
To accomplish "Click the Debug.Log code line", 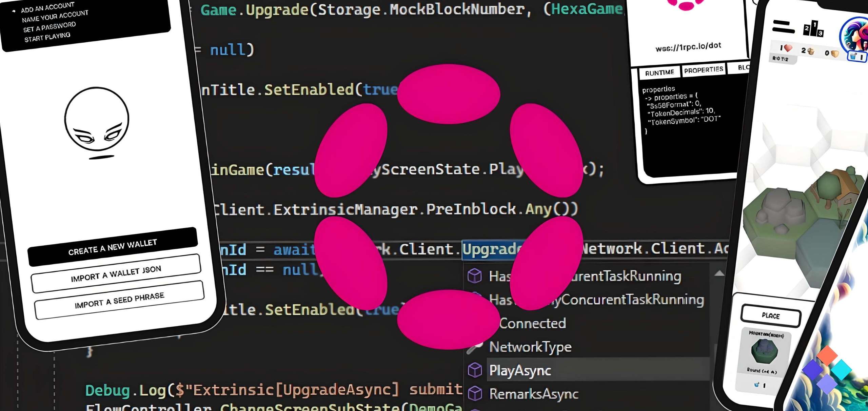I will pos(274,390).
